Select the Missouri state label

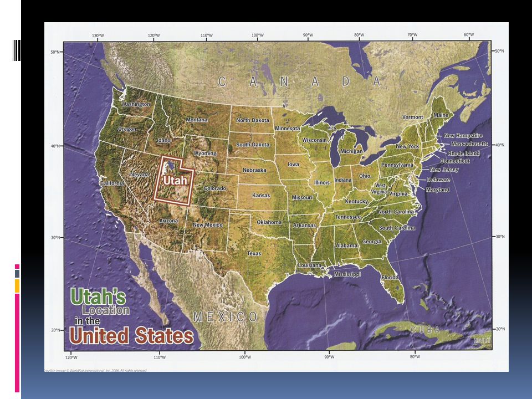(302, 197)
